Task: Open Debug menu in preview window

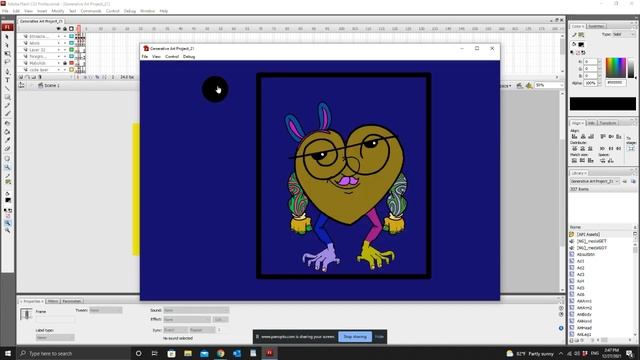Action: [189, 57]
